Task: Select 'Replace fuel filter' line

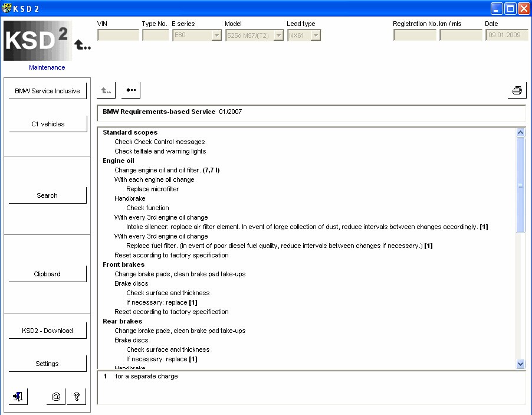Action: 279,246
